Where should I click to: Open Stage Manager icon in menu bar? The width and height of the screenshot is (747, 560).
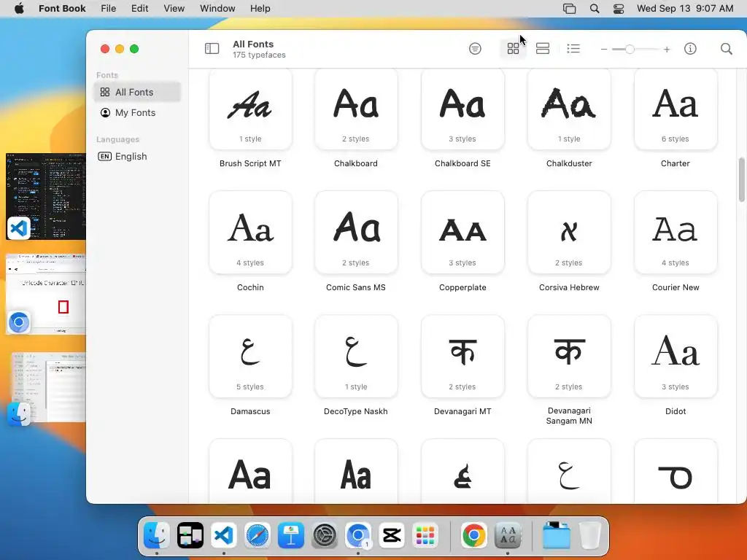click(x=569, y=9)
